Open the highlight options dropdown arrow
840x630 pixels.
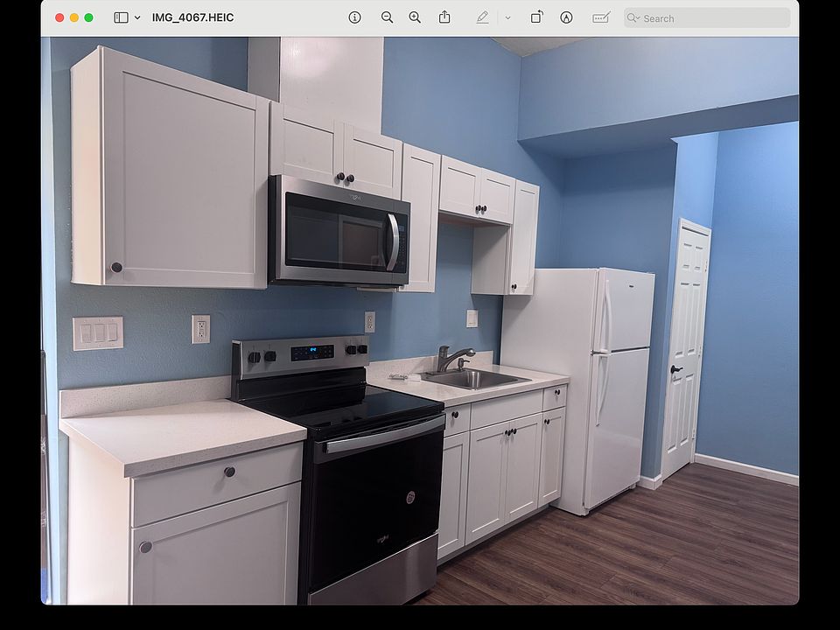point(507,17)
